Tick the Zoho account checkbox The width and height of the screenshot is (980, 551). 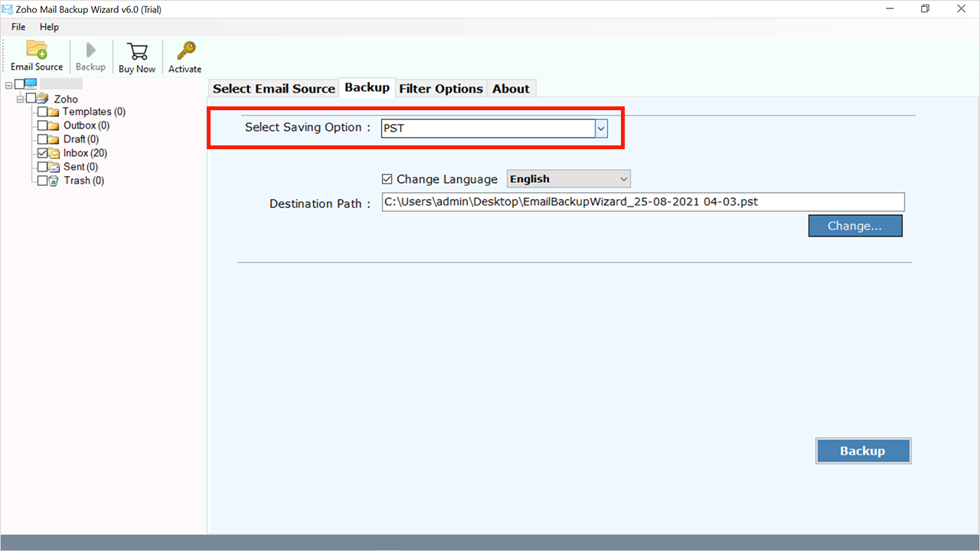coord(31,98)
